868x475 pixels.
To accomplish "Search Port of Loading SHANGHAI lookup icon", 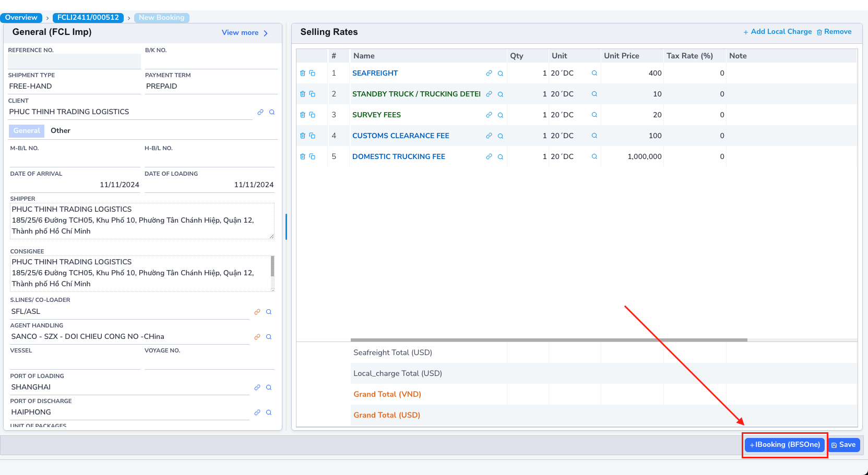I will 269,387.
